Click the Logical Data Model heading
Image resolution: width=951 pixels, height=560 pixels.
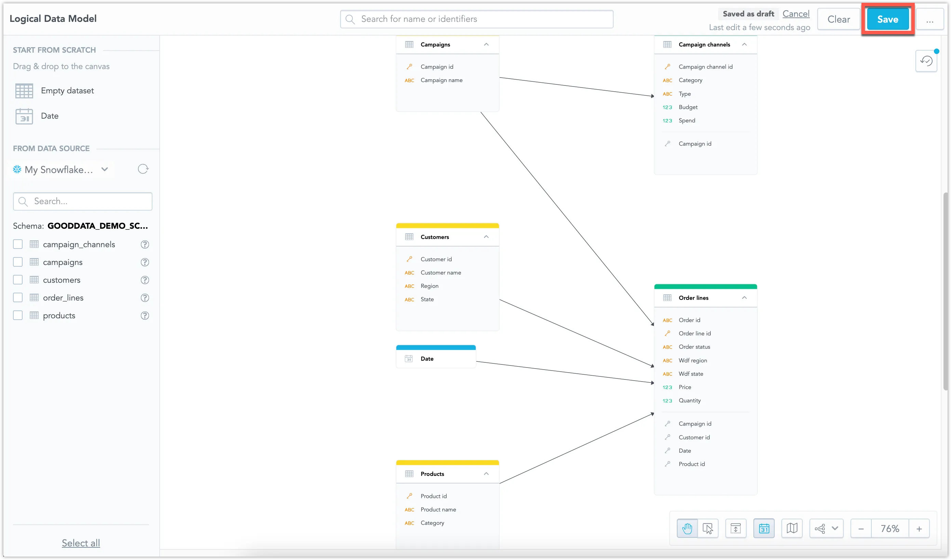[53, 18]
